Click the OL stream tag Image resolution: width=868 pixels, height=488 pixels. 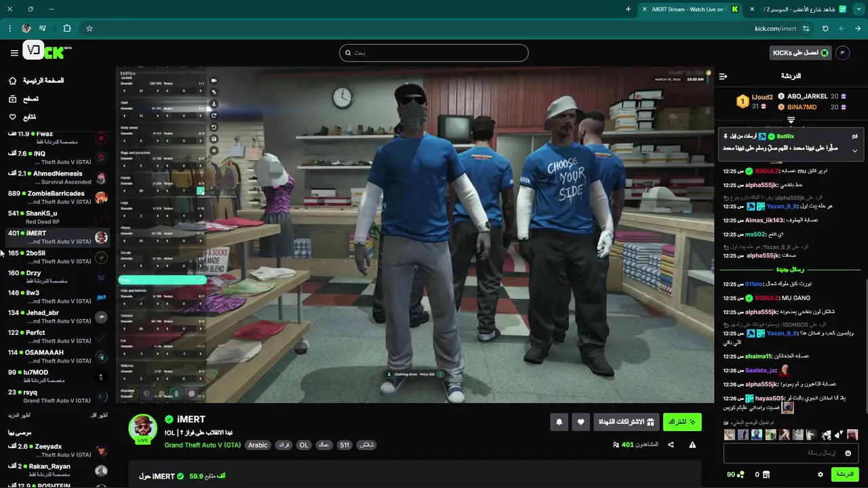304,445
